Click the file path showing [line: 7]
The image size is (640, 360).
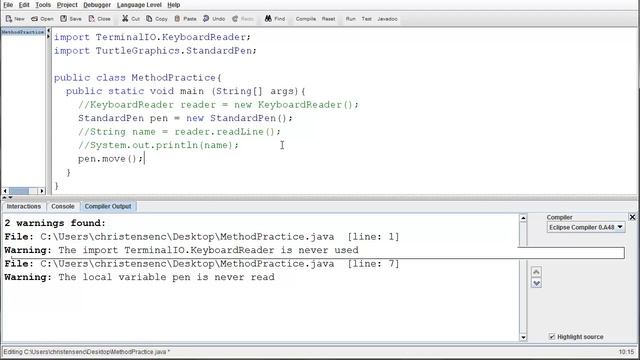click(202, 264)
